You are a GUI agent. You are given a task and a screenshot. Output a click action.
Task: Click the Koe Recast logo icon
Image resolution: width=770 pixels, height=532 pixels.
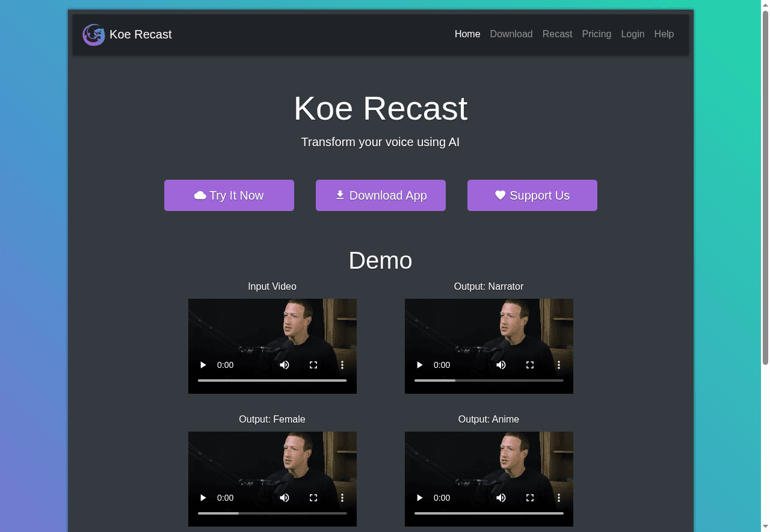click(x=94, y=34)
